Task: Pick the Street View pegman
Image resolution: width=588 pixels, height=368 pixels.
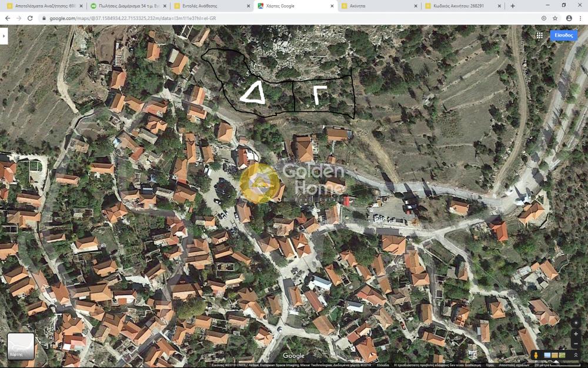Action: [536, 356]
